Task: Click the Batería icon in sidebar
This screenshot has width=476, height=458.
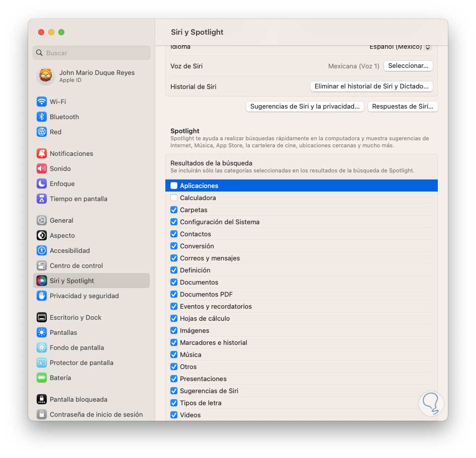Action: pos(42,378)
